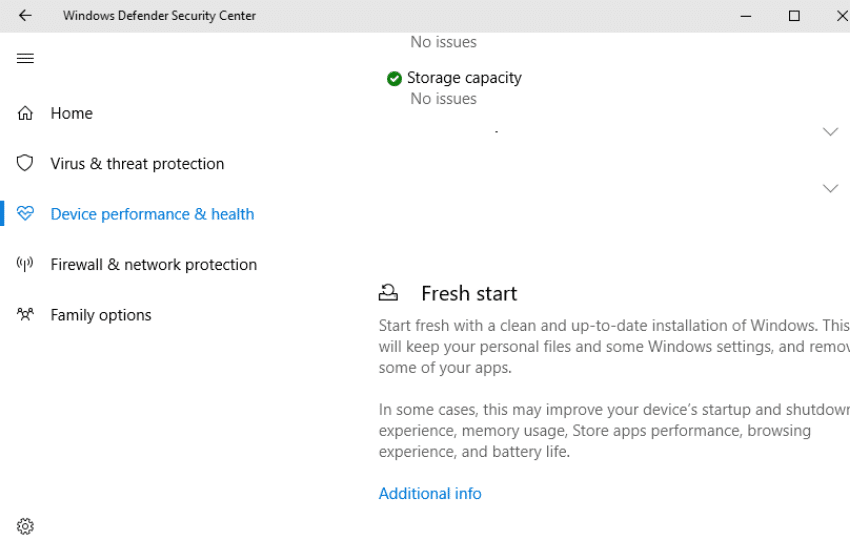The image size is (850, 541).
Task: Click the people icon for family options
Action: [25, 314]
